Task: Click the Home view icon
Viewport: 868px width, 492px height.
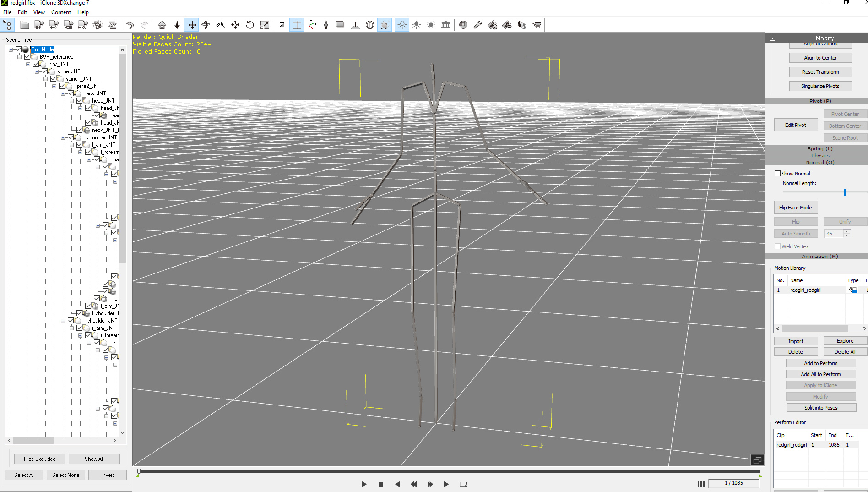Action: (162, 25)
